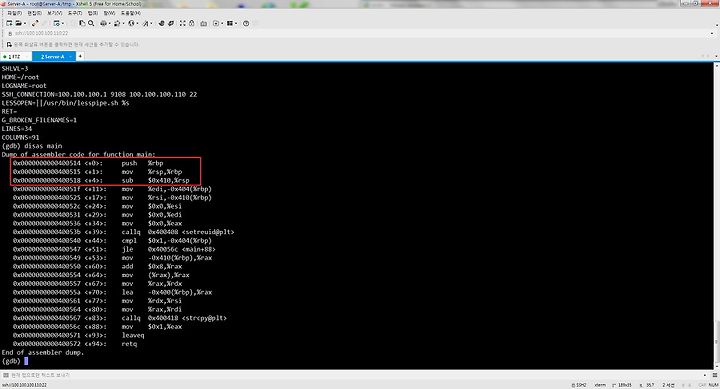Toggle Full Screen icon in the toolbar
This screenshot has width=720, height=389.
[x=183, y=23]
